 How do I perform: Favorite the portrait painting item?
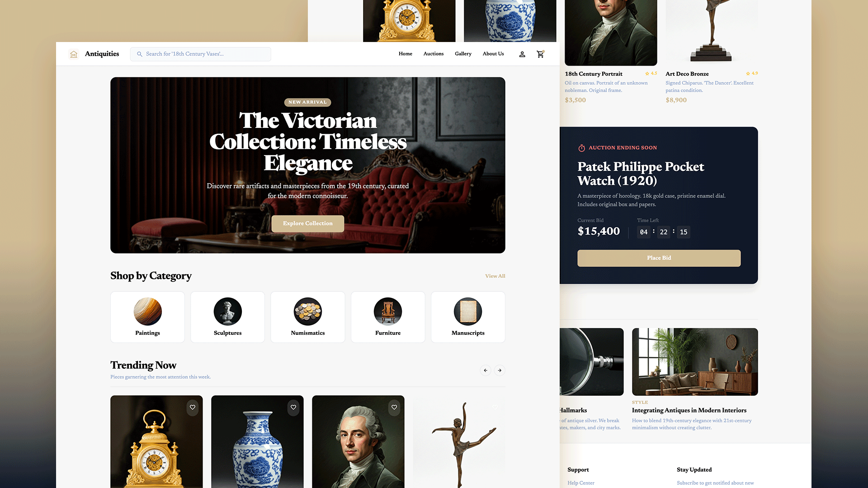(394, 408)
